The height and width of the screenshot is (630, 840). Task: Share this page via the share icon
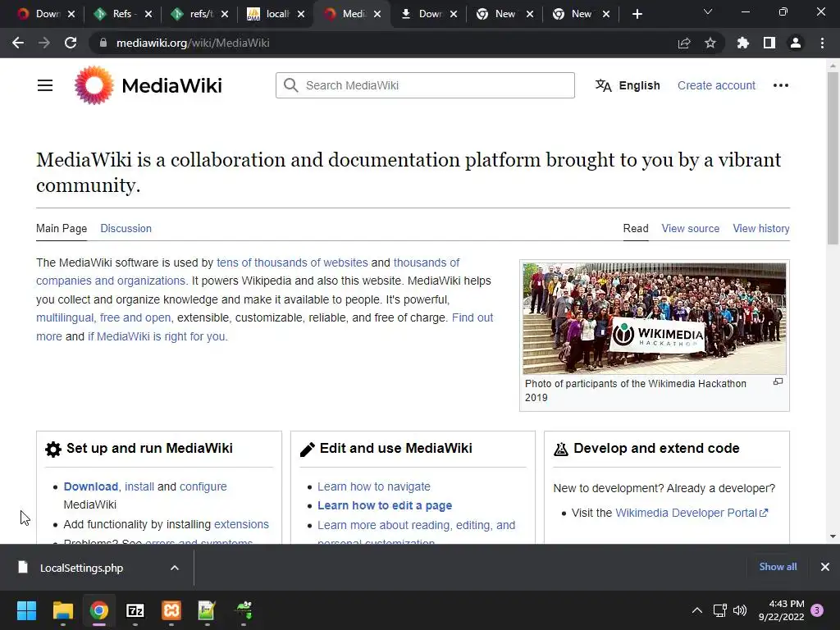684,43
